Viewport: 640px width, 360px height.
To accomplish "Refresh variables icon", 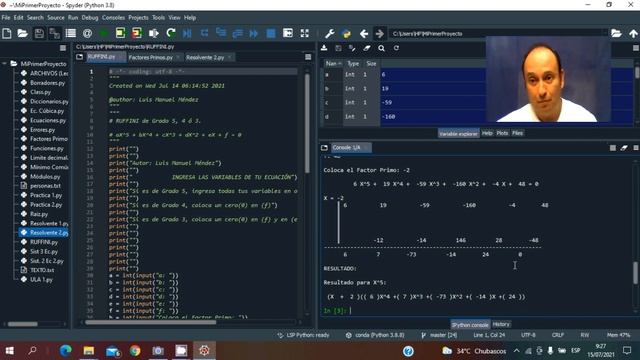I will coord(396,48).
